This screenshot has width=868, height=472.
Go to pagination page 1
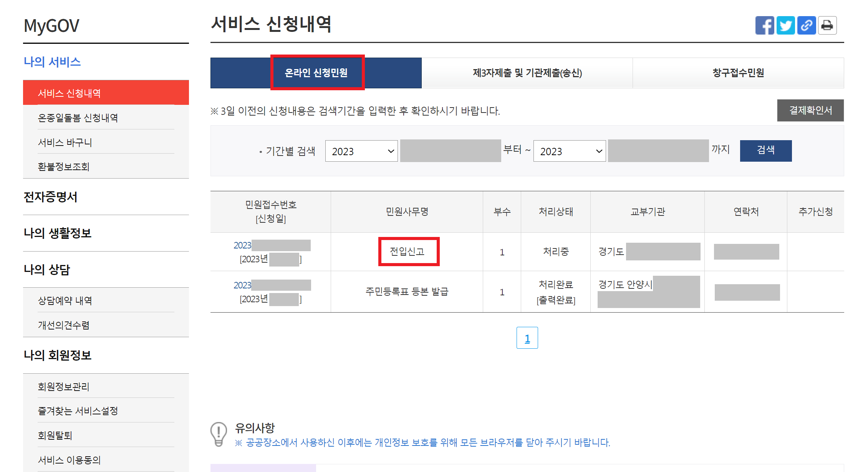click(527, 338)
